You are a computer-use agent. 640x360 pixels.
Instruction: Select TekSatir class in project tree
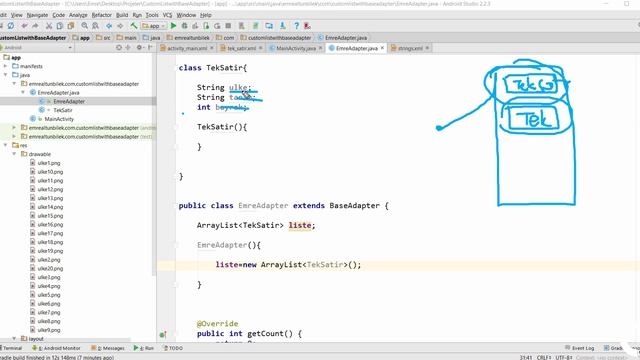pos(62,110)
